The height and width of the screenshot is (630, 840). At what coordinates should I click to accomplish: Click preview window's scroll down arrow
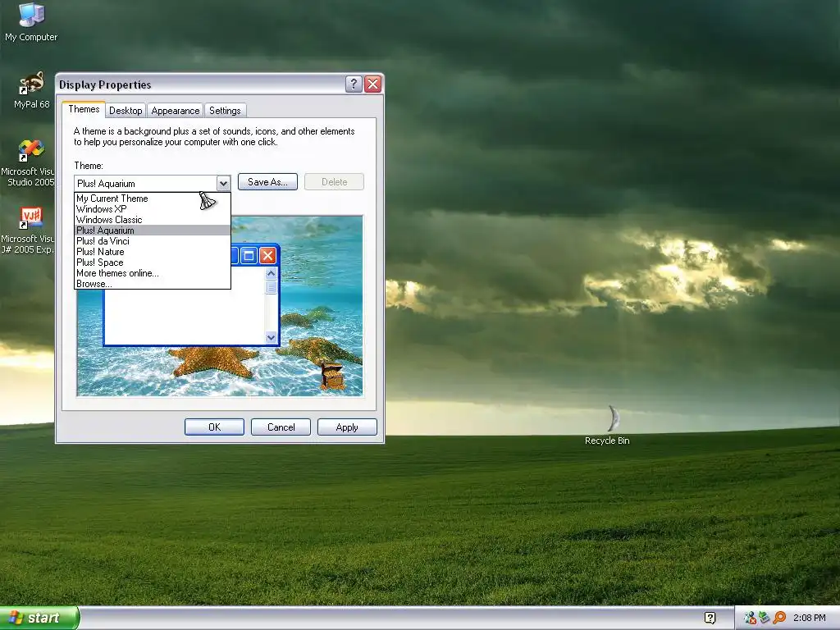[x=271, y=337]
